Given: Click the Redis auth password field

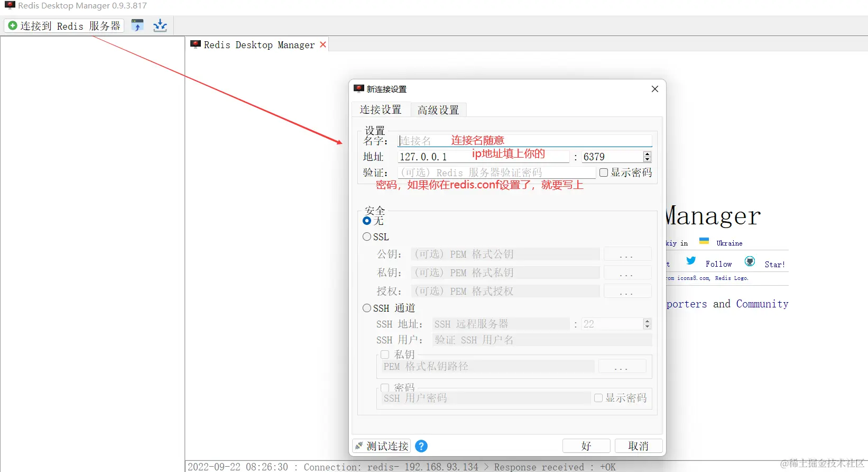Looking at the screenshot, I should point(496,173).
